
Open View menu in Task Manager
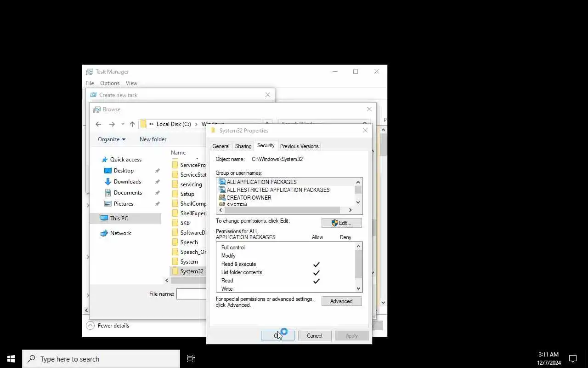[131, 83]
